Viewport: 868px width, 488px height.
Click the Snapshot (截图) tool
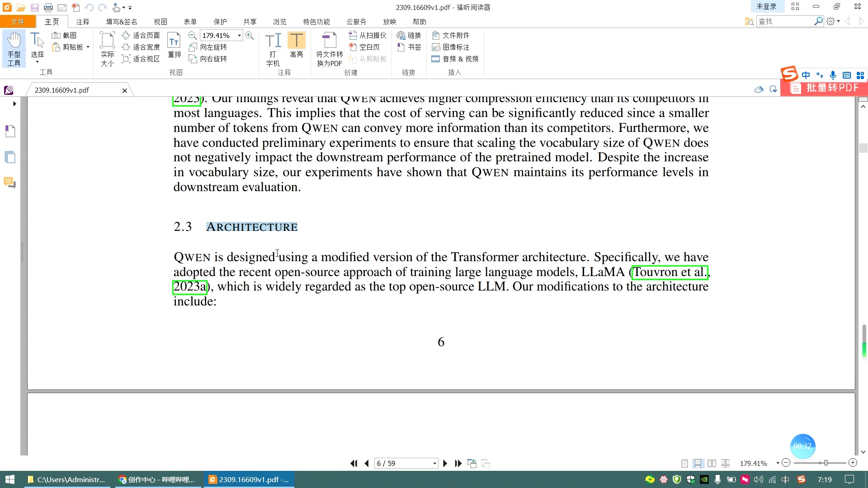[x=64, y=35]
